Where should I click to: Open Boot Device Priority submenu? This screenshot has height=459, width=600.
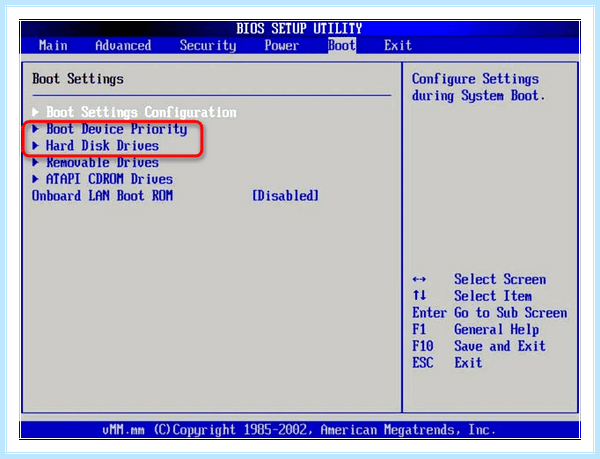[x=117, y=129]
